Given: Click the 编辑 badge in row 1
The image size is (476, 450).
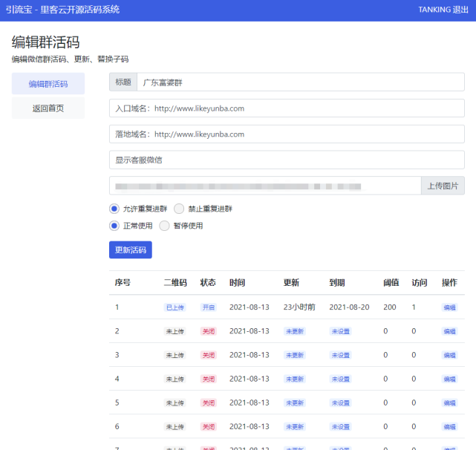Looking at the screenshot, I should click(x=449, y=307).
